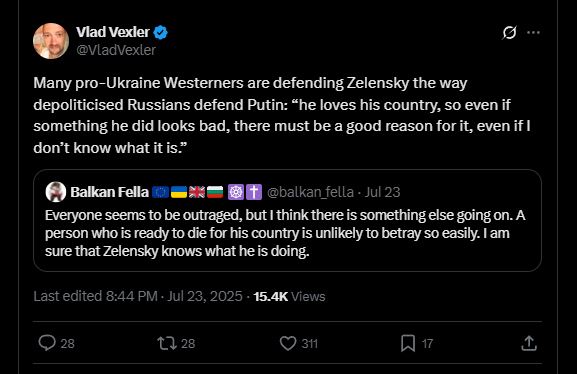This screenshot has width=577, height=374.
Task: Click the Jul 23, 2025 timestamp
Action: pyautogui.click(x=205, y=296)
